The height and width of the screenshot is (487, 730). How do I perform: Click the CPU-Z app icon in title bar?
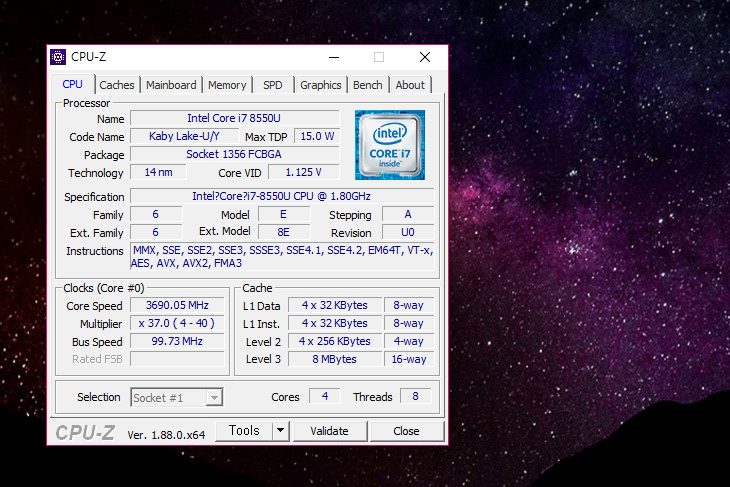tap(58, 57)
